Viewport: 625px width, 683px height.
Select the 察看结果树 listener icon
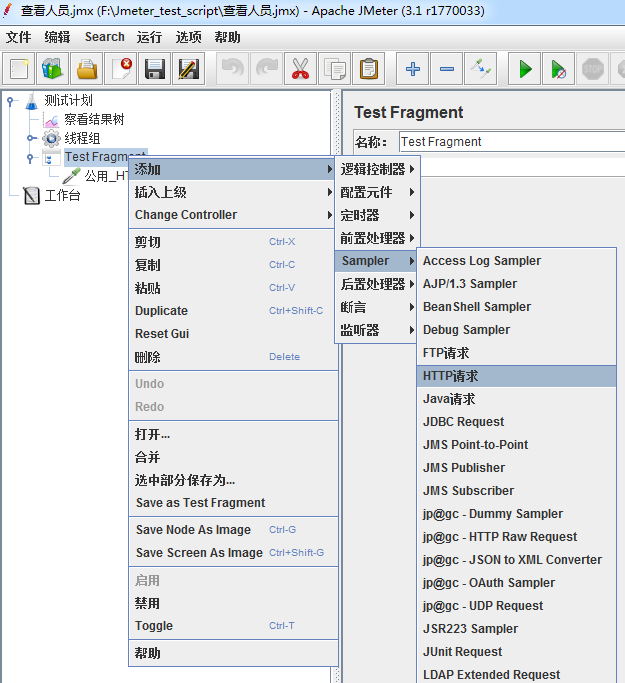[x=51, y=119]
